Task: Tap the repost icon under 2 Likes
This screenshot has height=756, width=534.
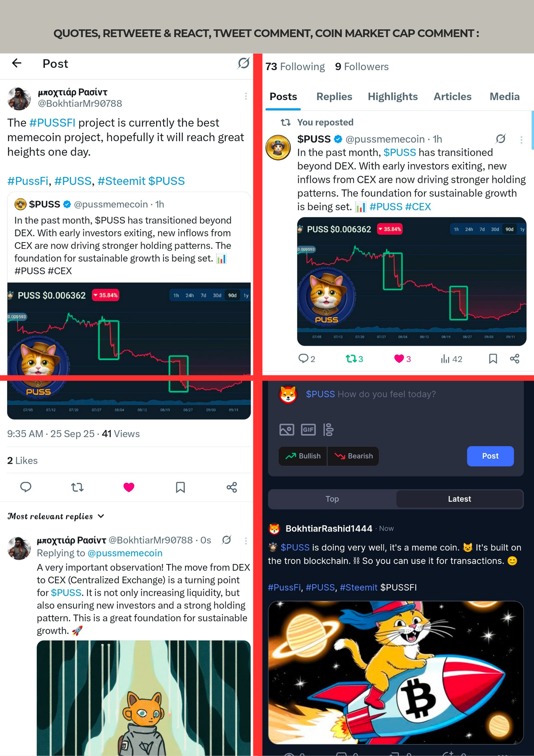Action: (x=77, y=487)
